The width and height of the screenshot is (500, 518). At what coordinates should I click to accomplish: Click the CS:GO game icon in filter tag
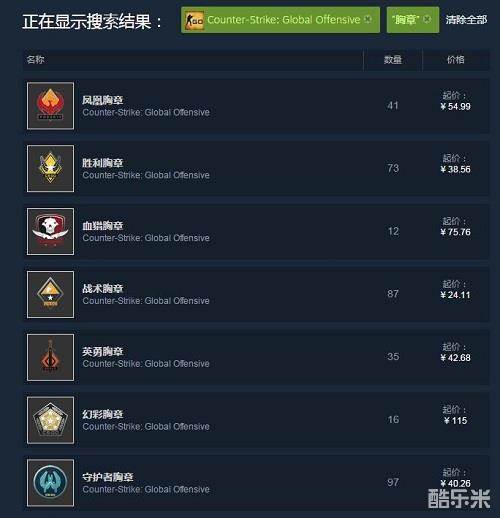[194, 20]
